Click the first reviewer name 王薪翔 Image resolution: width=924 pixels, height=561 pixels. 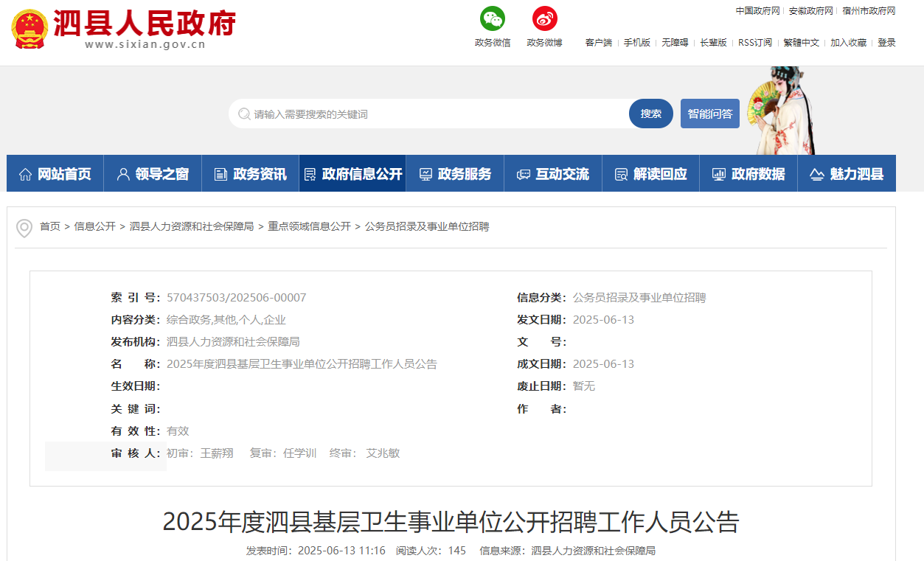(217, 453)
